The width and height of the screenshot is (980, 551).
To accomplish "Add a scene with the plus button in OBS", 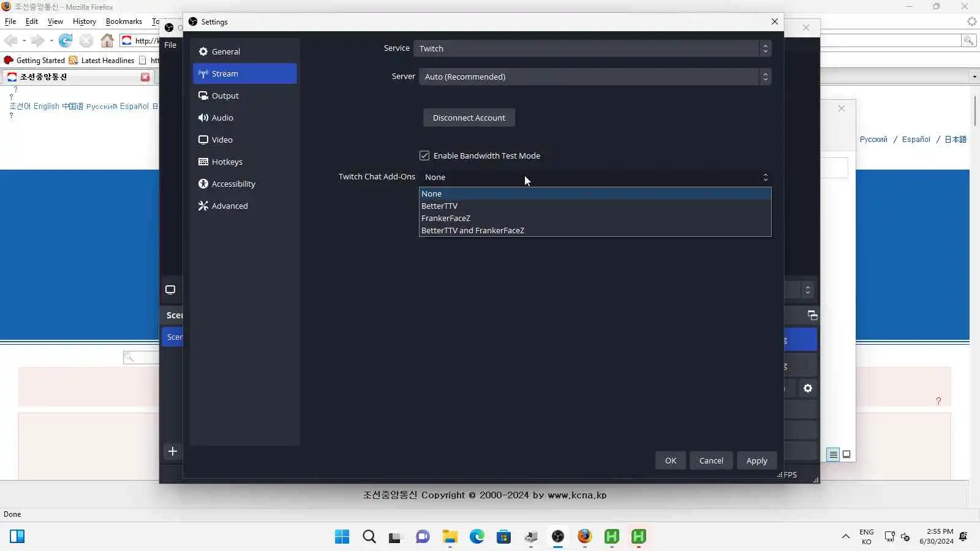I will coord(173,451).
